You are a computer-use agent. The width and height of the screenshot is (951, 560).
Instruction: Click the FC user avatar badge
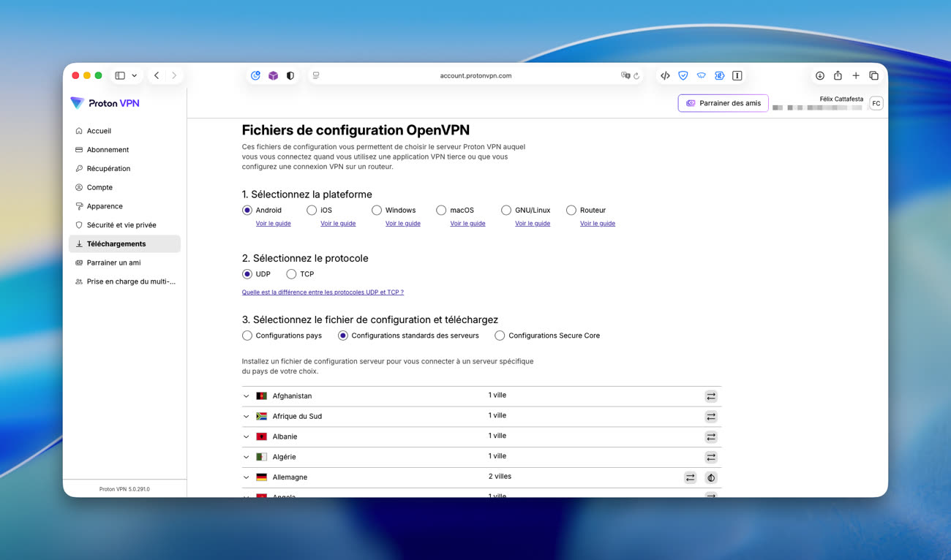point(876,103)
